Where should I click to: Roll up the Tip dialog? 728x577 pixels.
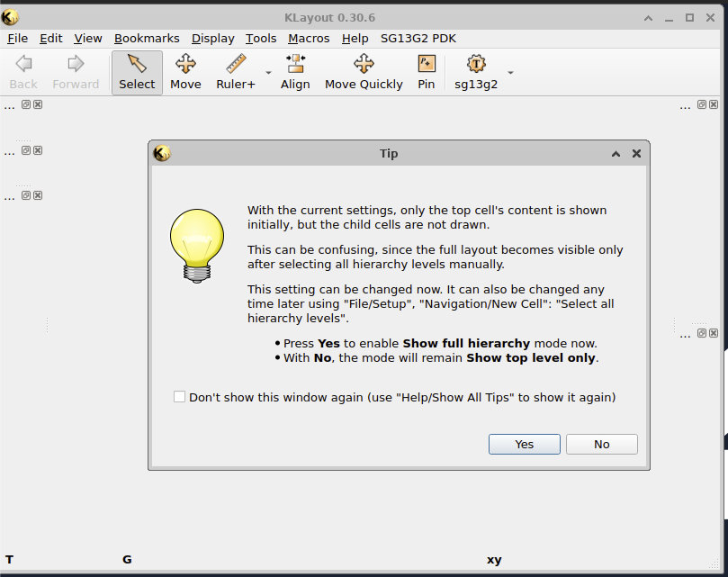[616, 154]
